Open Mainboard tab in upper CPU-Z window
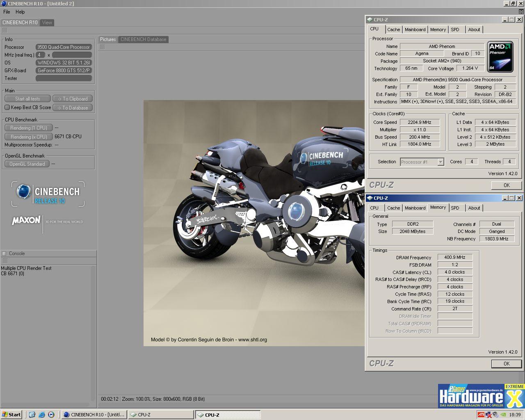Image resolution: width=525 pixels, height=420 pixels. pyautogui.click(x=415, y=30)
